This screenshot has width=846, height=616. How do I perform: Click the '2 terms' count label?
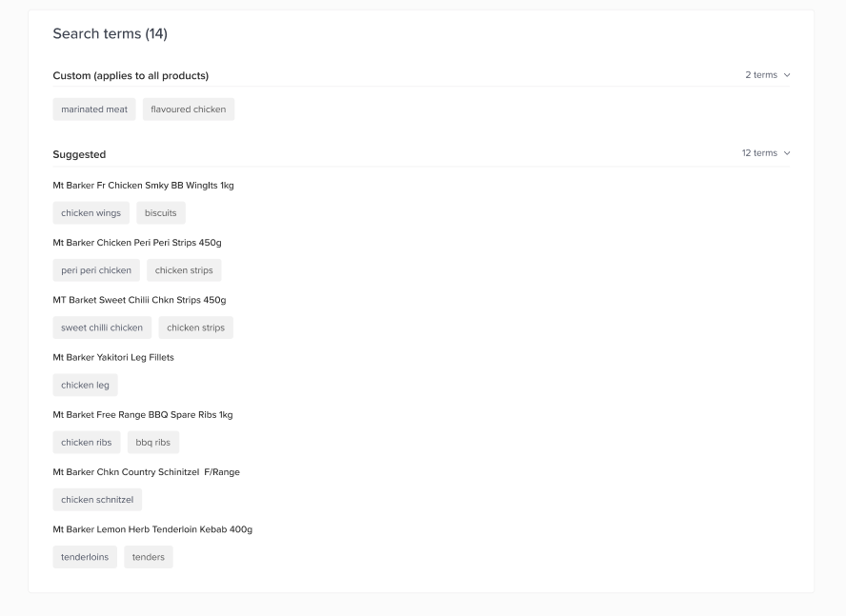pyautogui.click(x=761, y=75)
